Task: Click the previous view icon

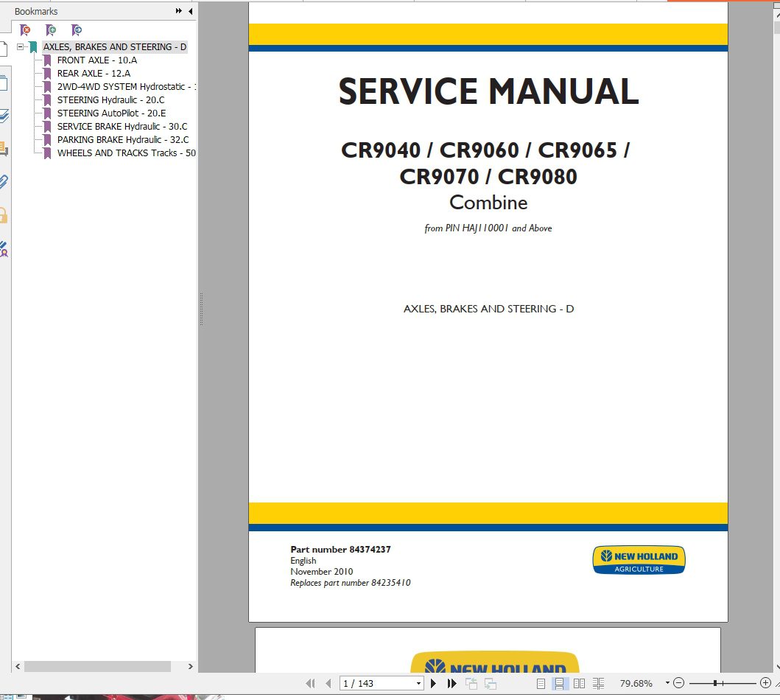Action: click(471, 684)
